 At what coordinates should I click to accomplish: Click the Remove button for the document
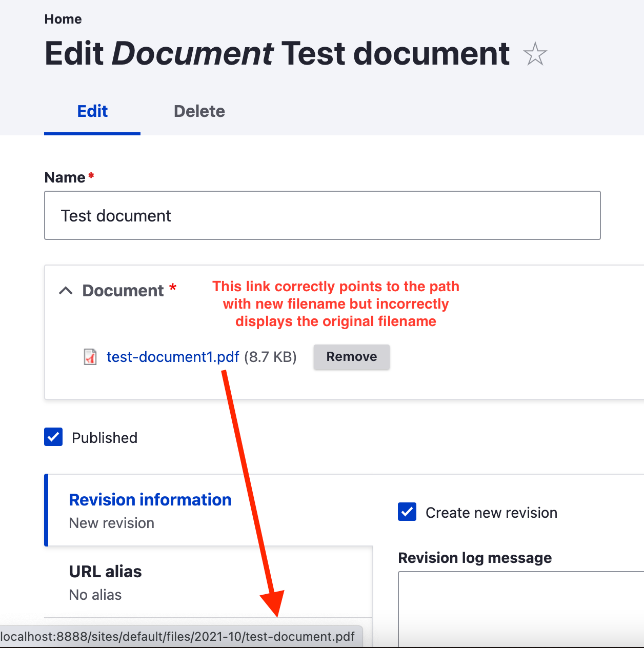351,356
